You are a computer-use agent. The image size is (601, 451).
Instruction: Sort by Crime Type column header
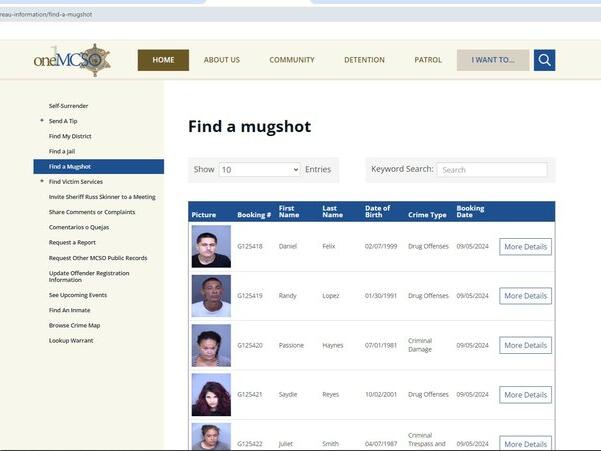click(x=427, y=215)
